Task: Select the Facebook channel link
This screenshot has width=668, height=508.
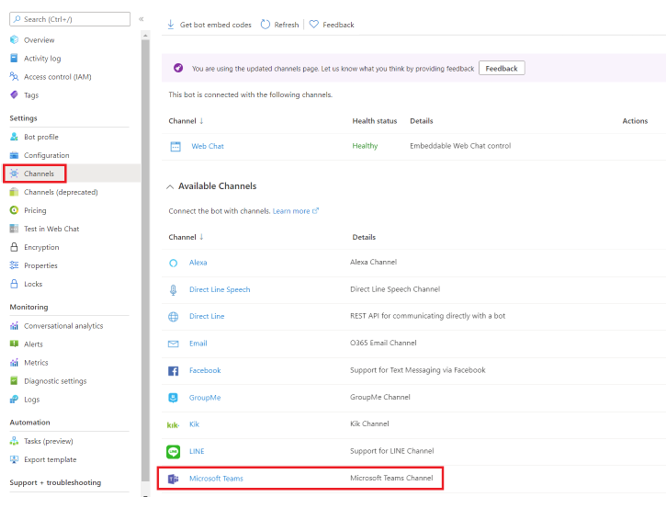Action: point(205,370)
